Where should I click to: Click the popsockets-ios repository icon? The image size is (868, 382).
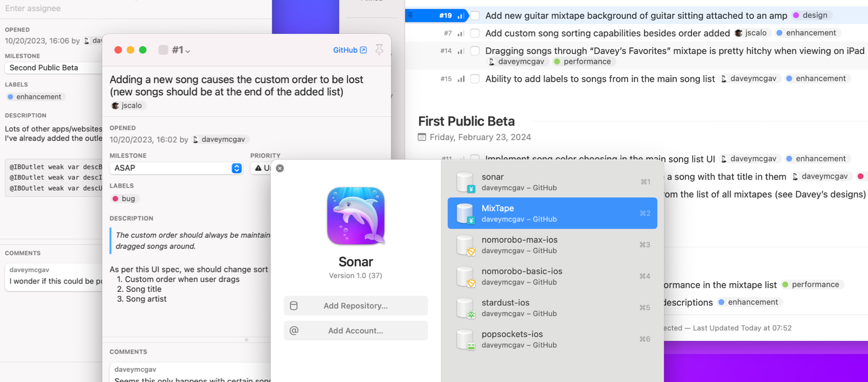[x=465, y=339]
